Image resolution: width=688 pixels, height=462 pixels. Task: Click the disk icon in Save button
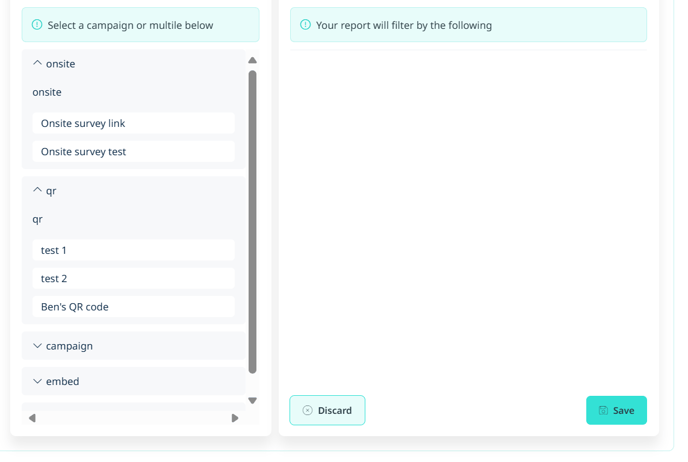603,410
